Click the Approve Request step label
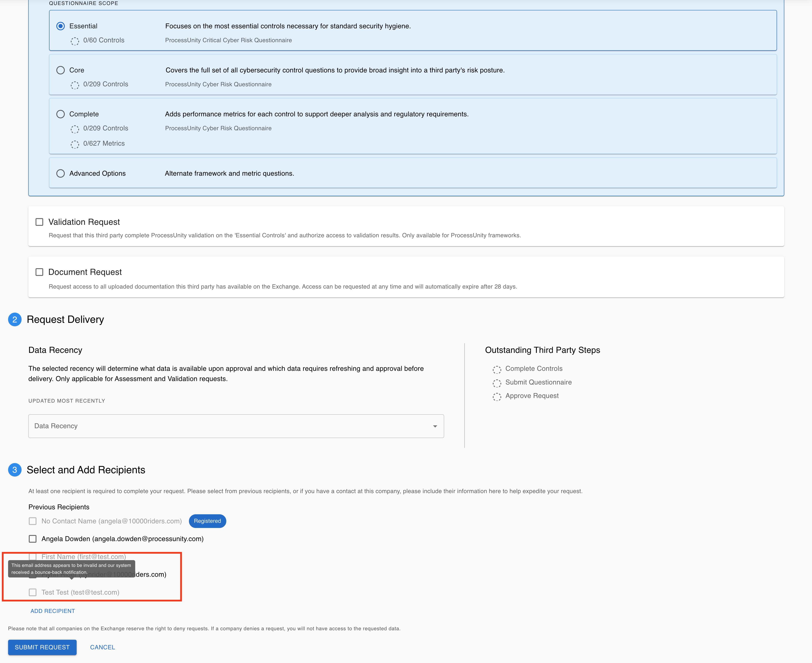The image size is (812, 663). point(532,396)
